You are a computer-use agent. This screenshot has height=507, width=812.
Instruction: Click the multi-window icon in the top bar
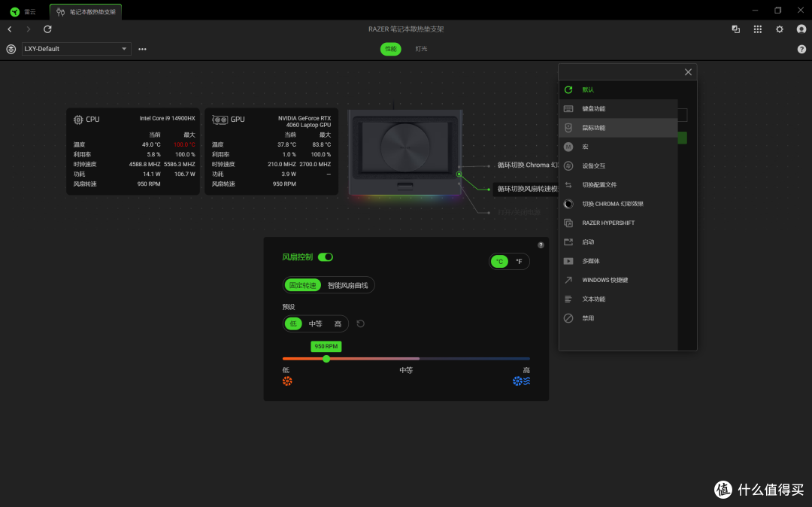pyautogui.click(x=735, y=29)
